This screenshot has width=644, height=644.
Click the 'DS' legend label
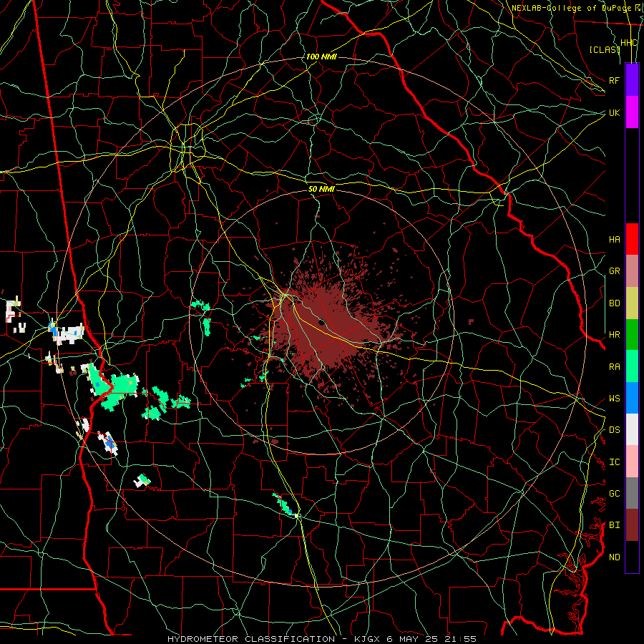[x=614, y=430]
